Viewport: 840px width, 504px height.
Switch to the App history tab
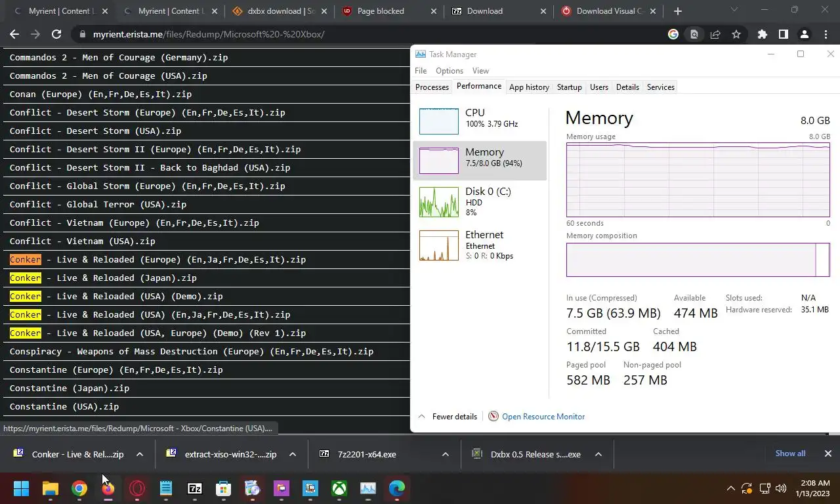pos(529,87)
